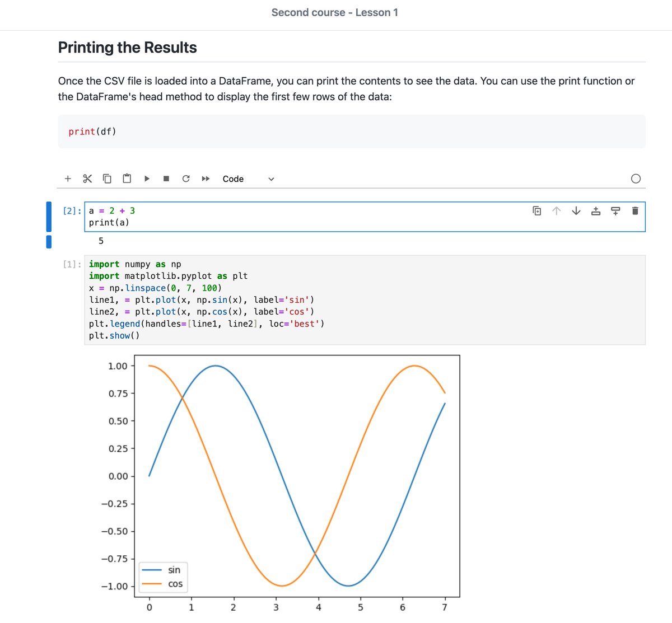The height and width of the screenshot is (623, 672).
Task: Insert a cell above the active cell
Action: (x=596, y=211)
